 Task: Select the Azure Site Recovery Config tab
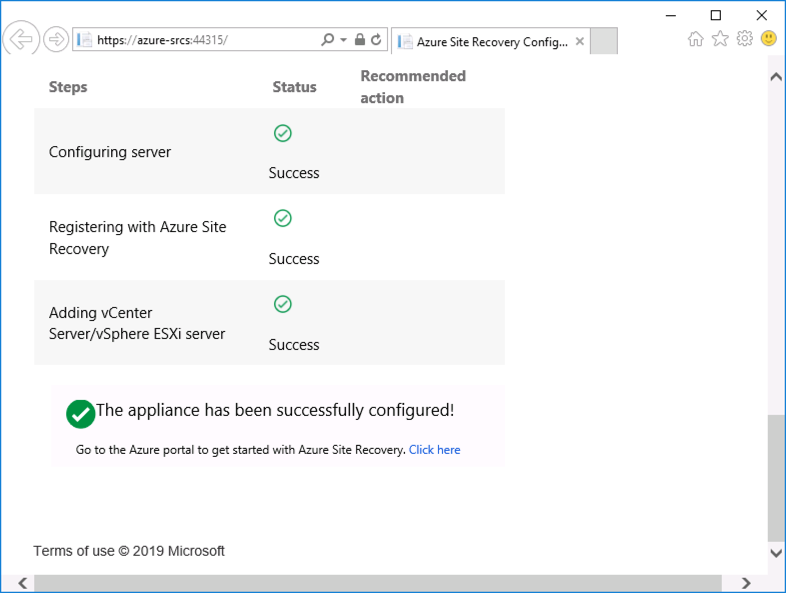coord(490,41)
